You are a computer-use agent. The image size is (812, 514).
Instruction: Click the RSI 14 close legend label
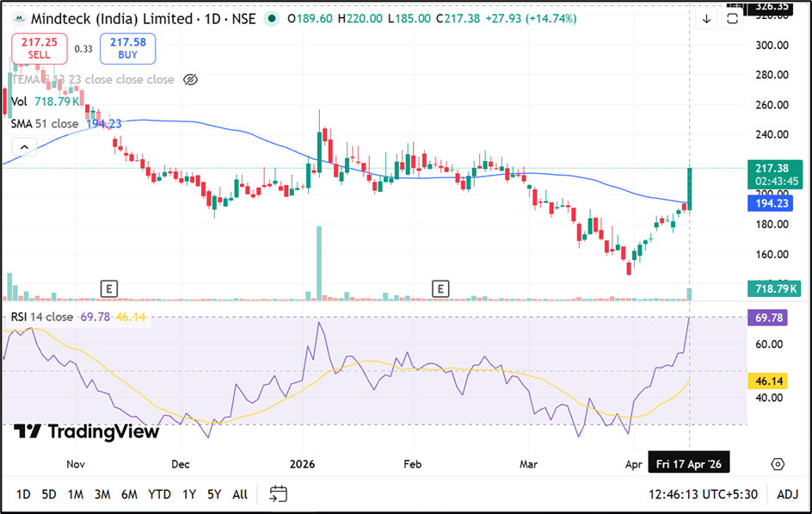point(42,317)
